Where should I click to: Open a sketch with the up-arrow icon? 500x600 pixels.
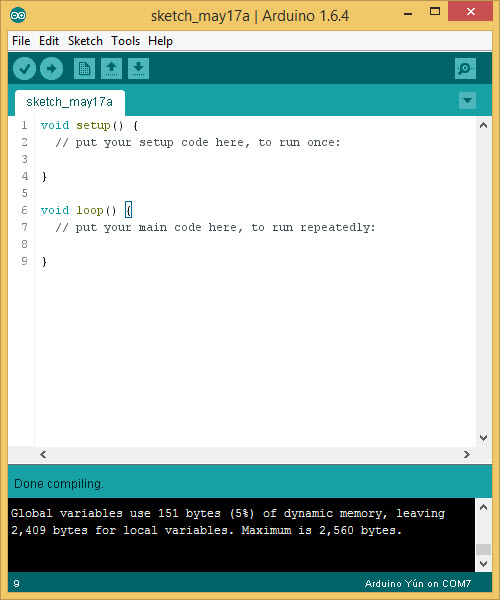[111, 68]
